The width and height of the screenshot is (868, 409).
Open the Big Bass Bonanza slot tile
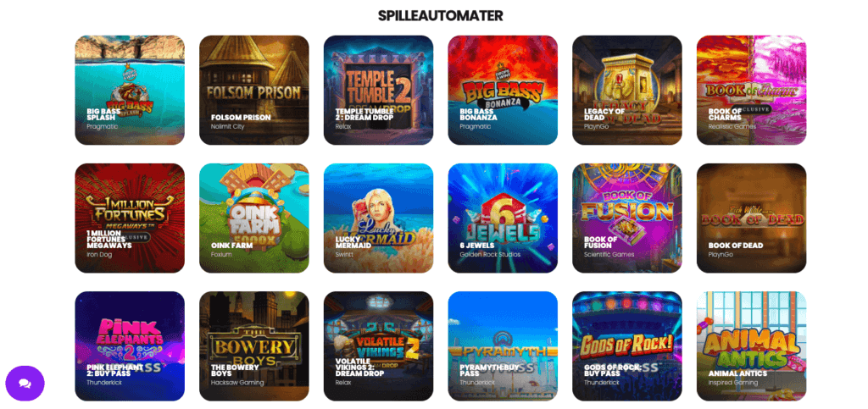(x=503, y=90)
